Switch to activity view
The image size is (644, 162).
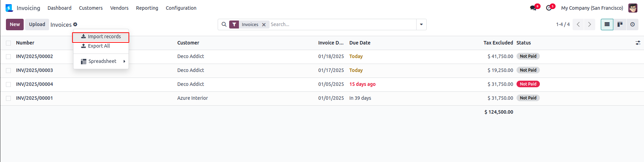point(632,24)
